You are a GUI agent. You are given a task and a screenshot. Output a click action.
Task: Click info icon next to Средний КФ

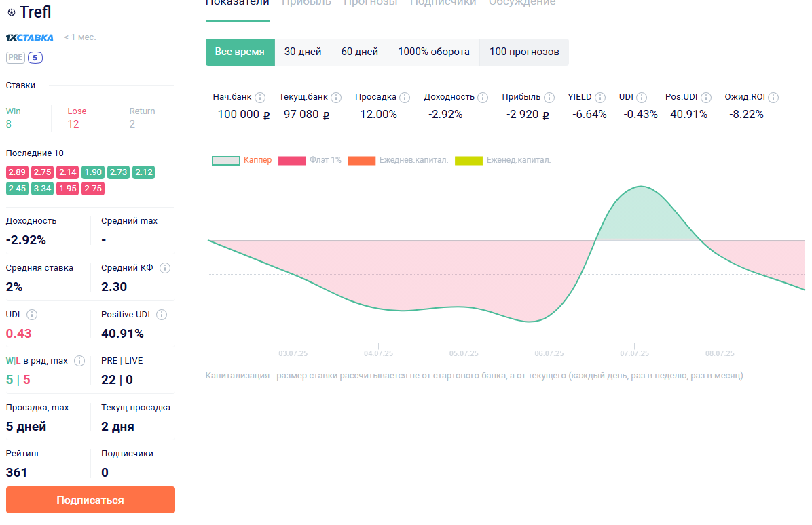(165, 268)
